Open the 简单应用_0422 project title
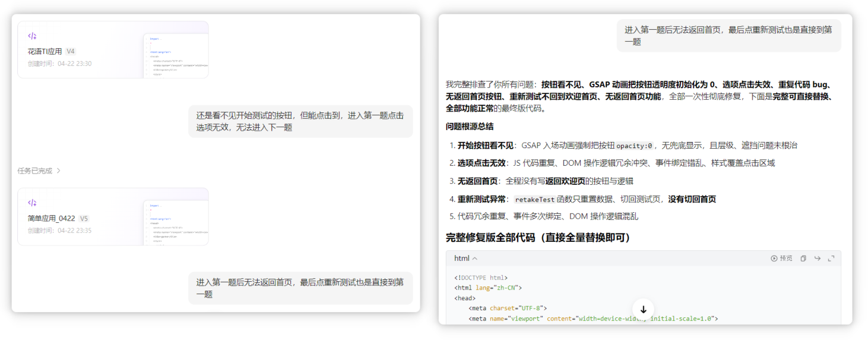Screen dimensions: 868x340 pos(51,218)
